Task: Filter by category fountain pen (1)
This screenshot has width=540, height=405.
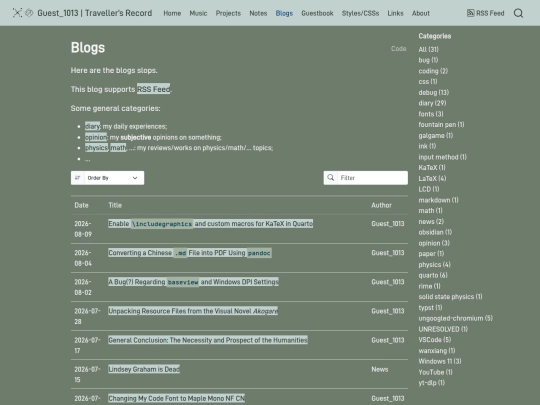Action: pos(441,125)
